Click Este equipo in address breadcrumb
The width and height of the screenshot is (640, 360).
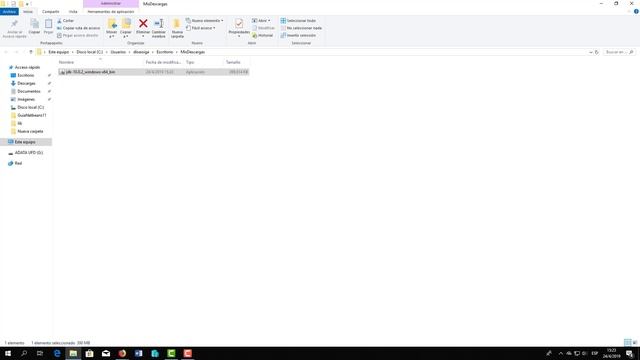(59, 52)
